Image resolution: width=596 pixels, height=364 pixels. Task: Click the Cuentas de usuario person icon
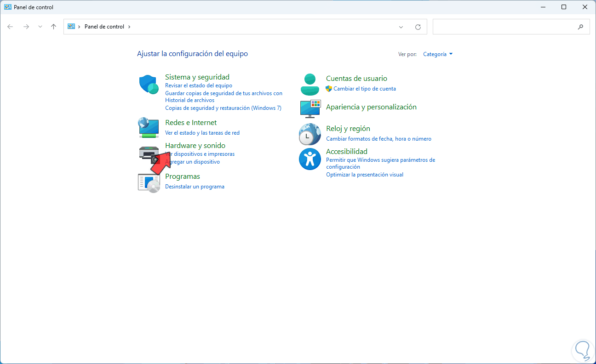(310, 85)
